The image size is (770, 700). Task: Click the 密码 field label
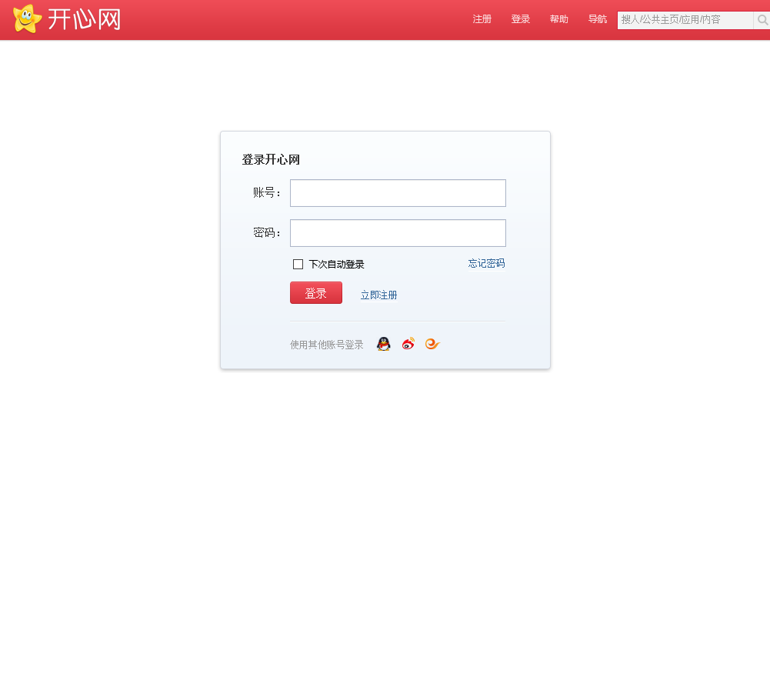tap(266, 232)
